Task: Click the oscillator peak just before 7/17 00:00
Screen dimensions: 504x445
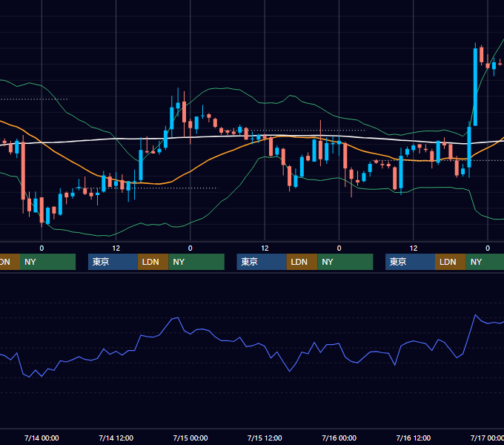Action: pyautogui.click(x=475, y=315)
